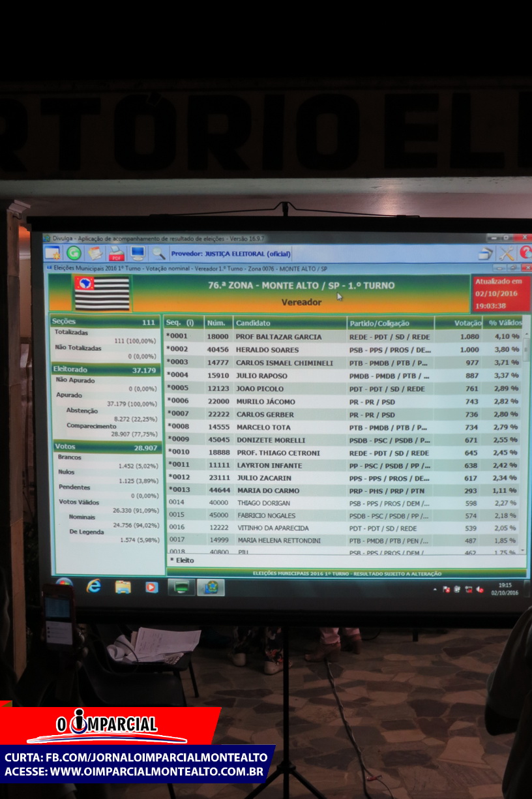The width and height of the screenshot is (532, 799).
Task: Click the green refresh icon in toolbar
Action: [74, 253]
